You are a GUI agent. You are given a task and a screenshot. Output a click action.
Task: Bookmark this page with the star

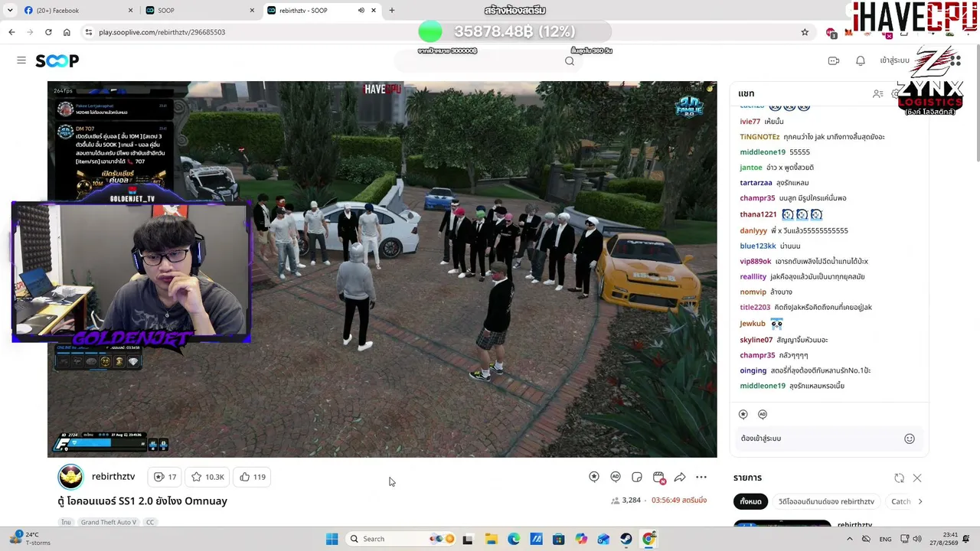pos(805,32)
